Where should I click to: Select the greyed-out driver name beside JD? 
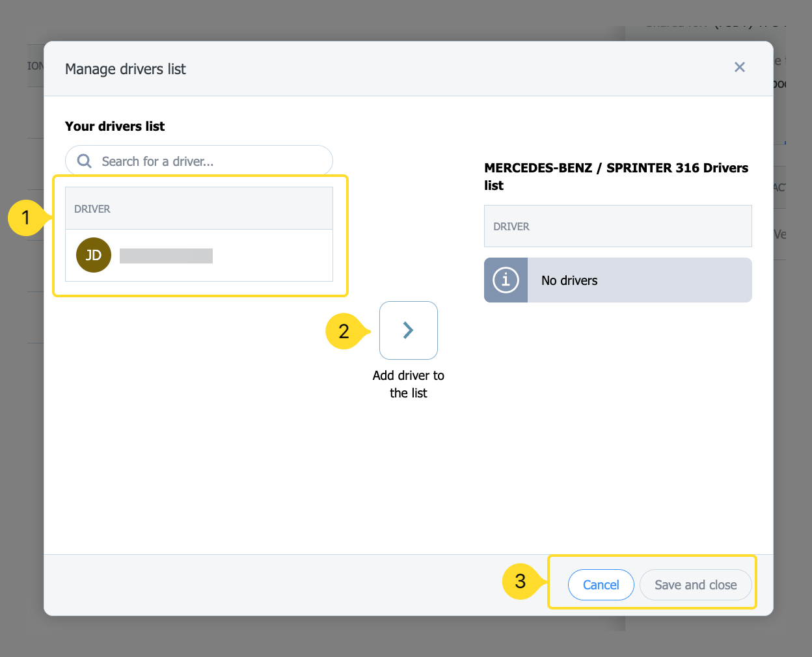pyautogui.click(x=166, y=256)
